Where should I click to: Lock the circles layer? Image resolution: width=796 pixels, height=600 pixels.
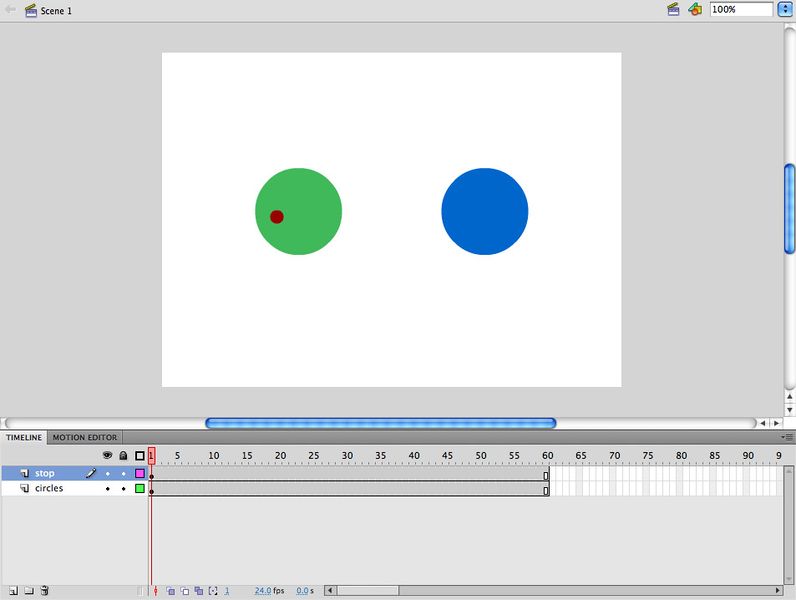click(123, 489)
